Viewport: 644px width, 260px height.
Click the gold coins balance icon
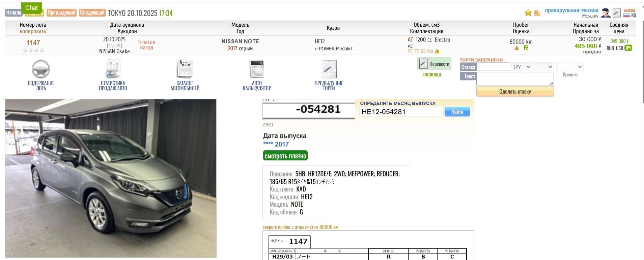(537, 13)
